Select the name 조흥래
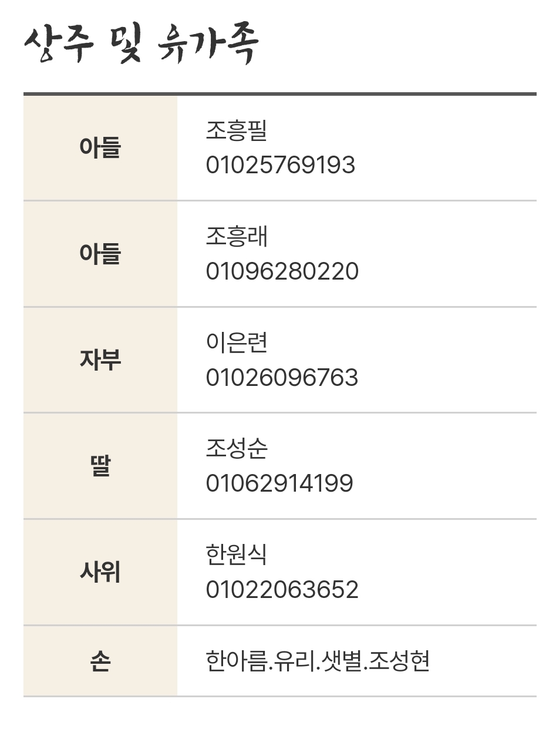The width and height of the screenshot is (556, 756). coord(236,237)
